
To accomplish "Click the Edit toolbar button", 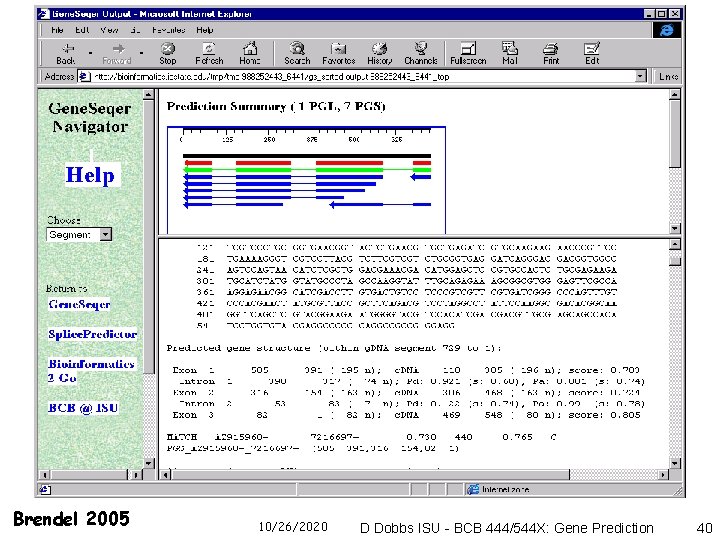I will 592,54.
